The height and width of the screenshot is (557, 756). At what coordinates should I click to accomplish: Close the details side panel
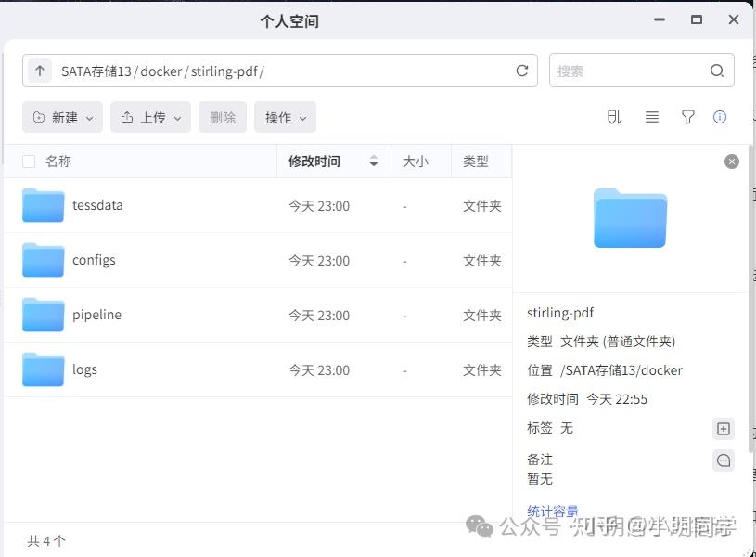coord(732,162)
